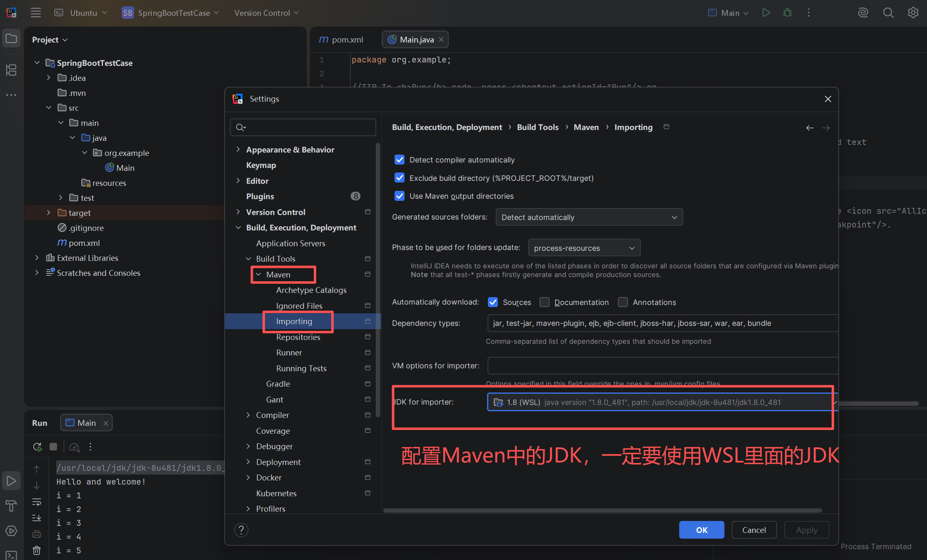
Task: Click the AI Assistant swirl icon
Action: (x=863, y=12)
